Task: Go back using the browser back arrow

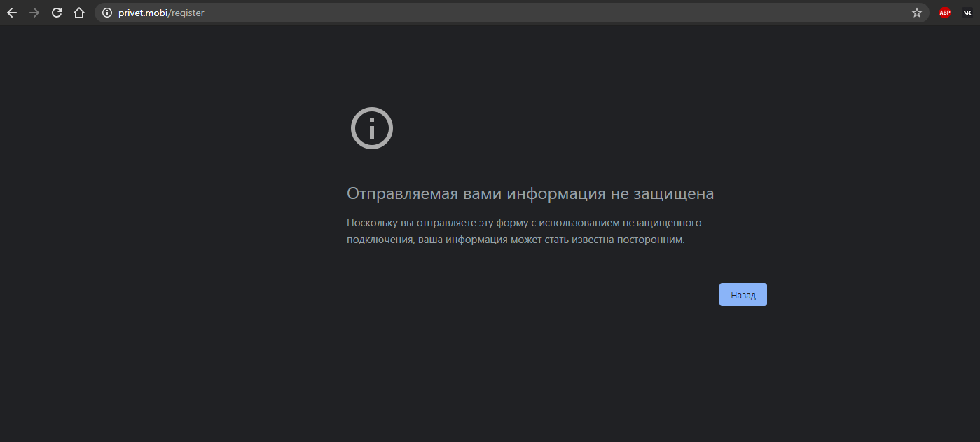Action: pyautogui.click(x=12, y=13)
